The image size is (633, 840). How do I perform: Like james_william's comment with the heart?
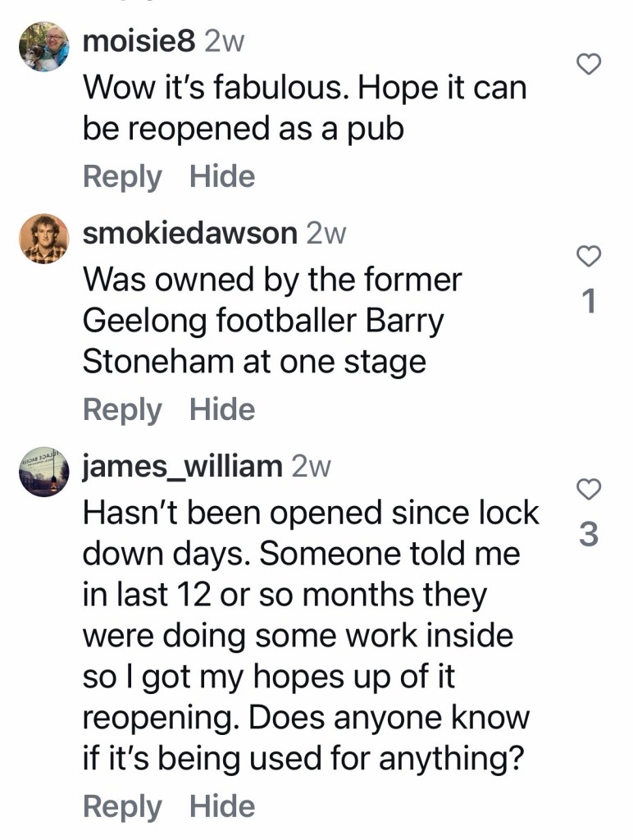[589, 490]
